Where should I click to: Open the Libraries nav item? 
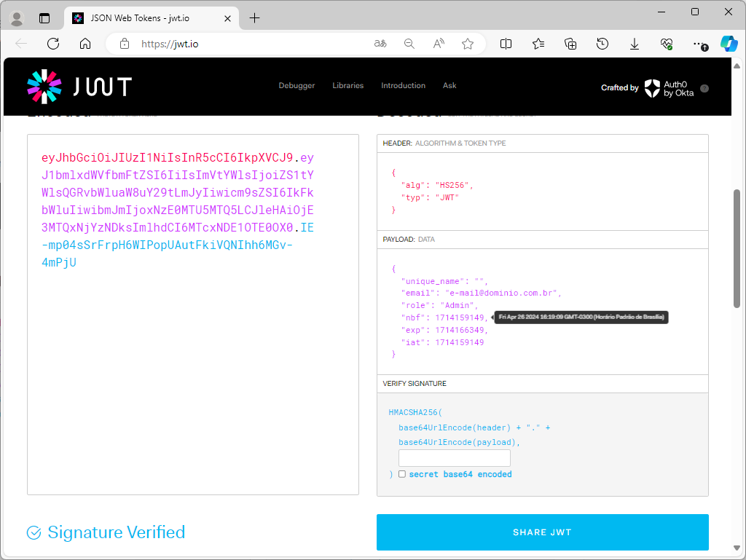348,86
